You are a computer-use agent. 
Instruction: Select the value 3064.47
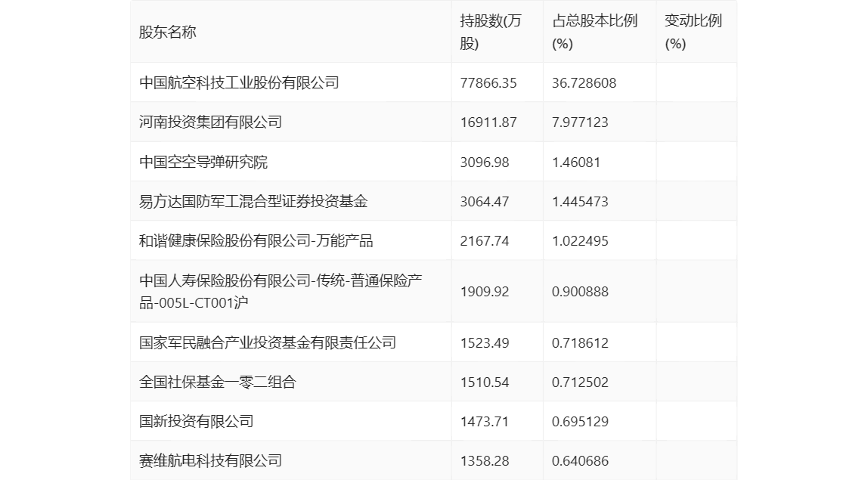pyautogui.click(x=485, y=202)
